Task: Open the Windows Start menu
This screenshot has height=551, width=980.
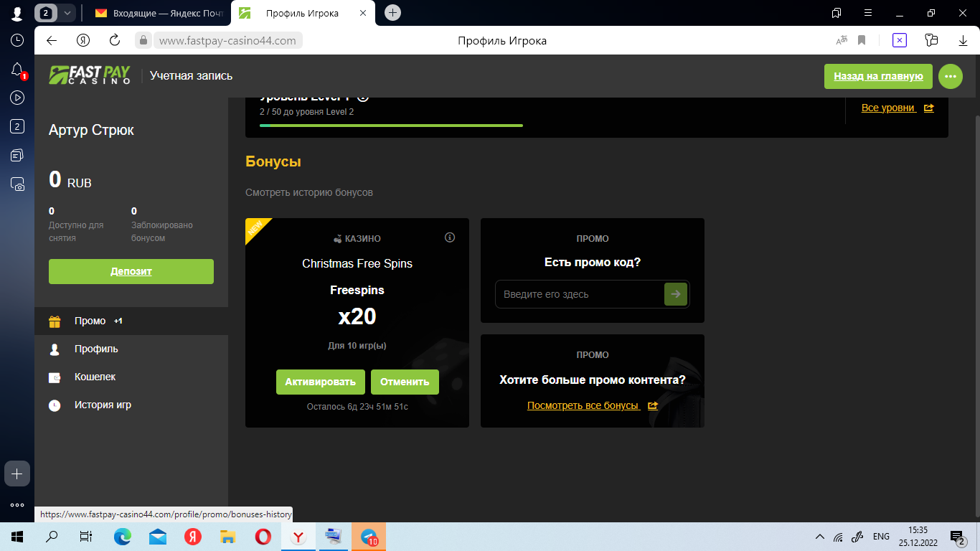Action: [x=17, y=537]
